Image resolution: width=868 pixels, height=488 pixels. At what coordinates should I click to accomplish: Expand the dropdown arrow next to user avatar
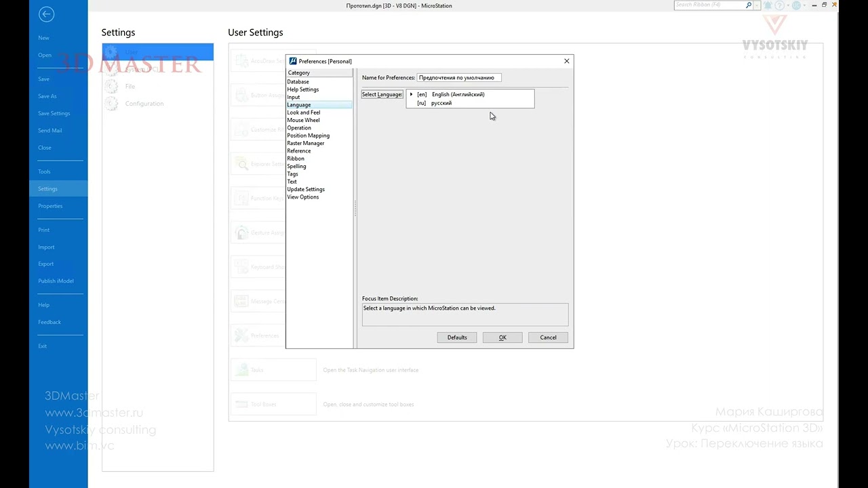coord(804,5)
